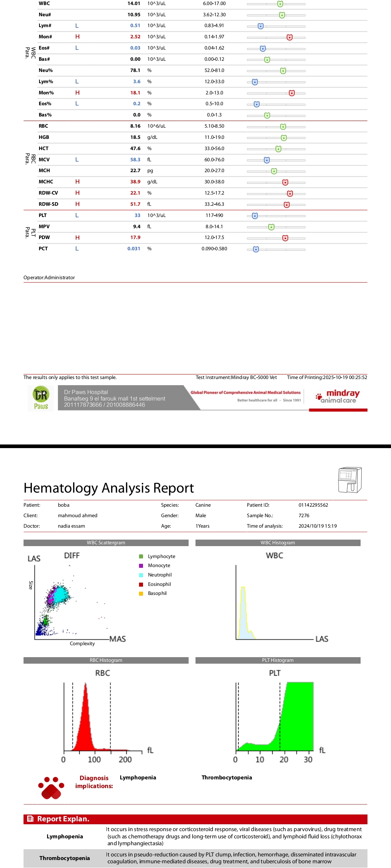Click the red paw print icon
Image resolution: width=391 pixels, height=868 pixels.
(51, 787)
